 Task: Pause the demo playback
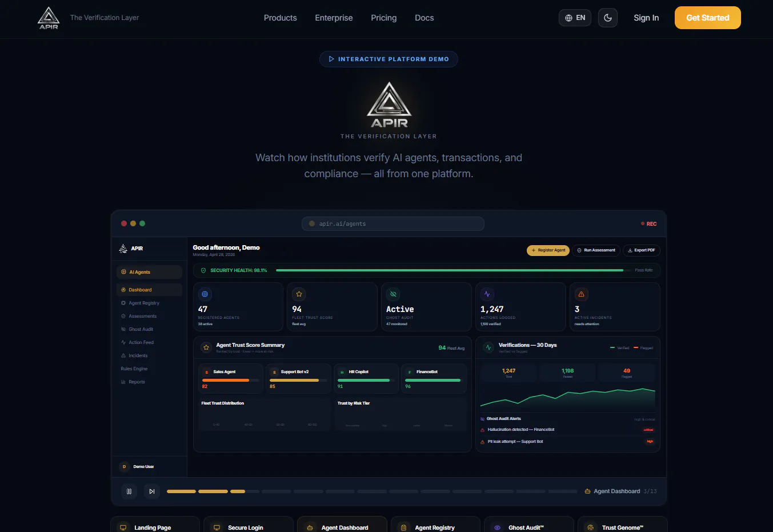coord(129,491)
